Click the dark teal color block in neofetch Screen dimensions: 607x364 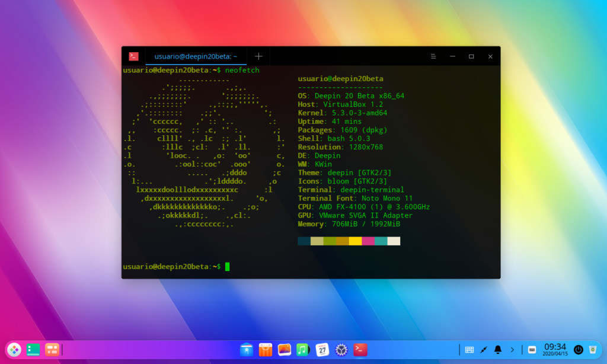pos(304,241)
